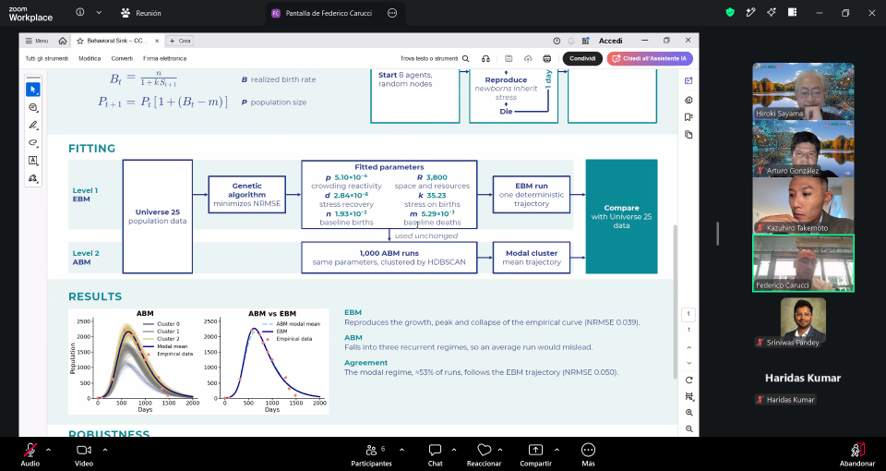The image size is (886, 471).
Task: Open Tutti gli strumenti
Action: coord(47,58)
